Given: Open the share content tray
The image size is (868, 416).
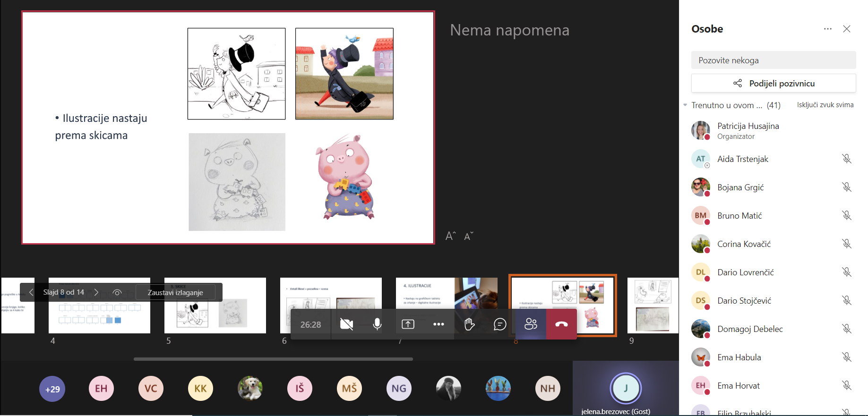Looking at the screenshot, I should pos(408,324).
